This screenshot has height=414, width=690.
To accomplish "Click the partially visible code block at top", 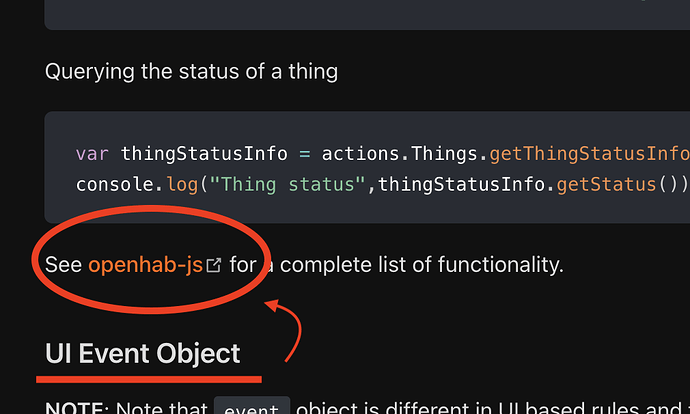I will [x=367, y=15].
